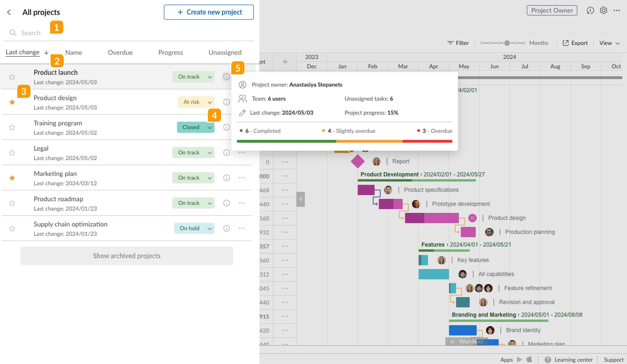
Task: Sort projects by Name column
Action: click(73, 52)
